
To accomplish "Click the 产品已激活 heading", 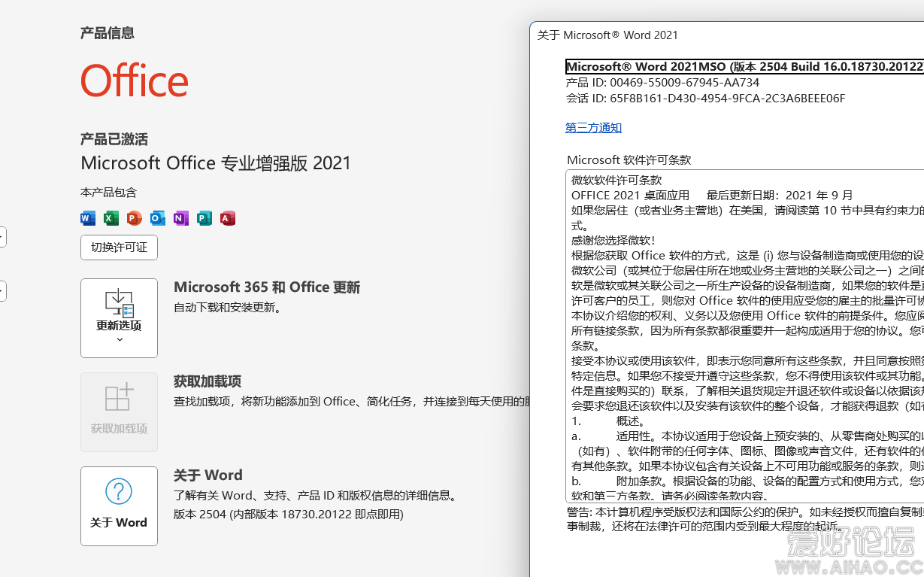I will click(x=114, y=139).
